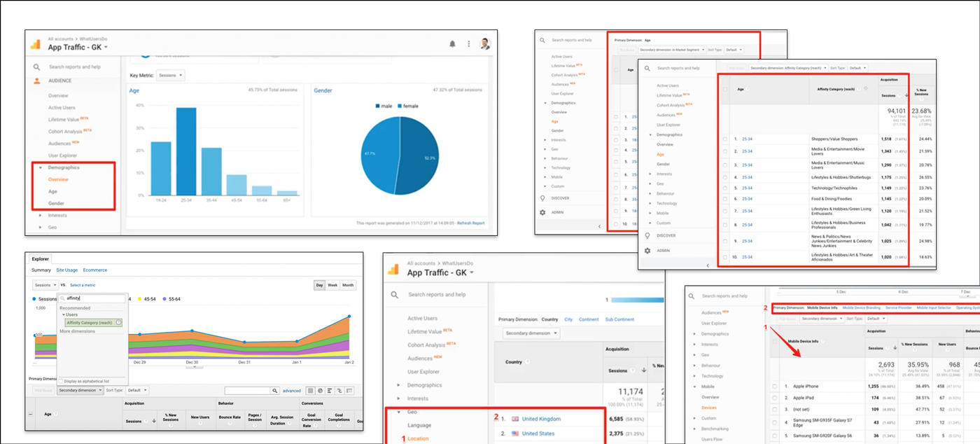
Task: Expand the Interests section in the Age/Gender overview window sidebar
Action: pyautogui.click(x=41, y=216)
